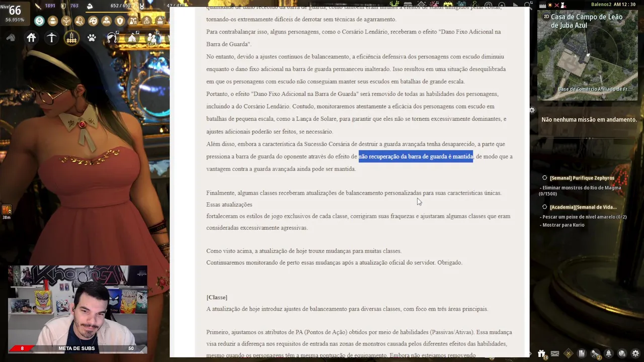Click the shield defense power icon
The image size is (644, 362).
[63, 6]
